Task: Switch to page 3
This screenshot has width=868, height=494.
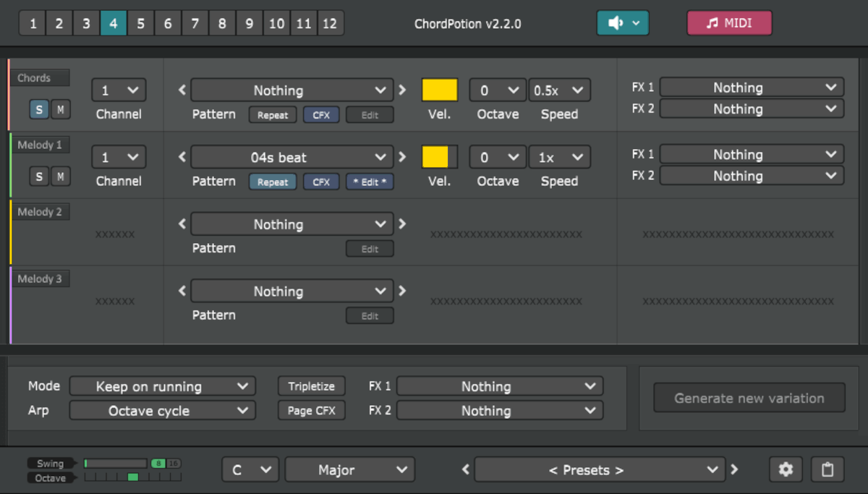Action: pos(86,23)
